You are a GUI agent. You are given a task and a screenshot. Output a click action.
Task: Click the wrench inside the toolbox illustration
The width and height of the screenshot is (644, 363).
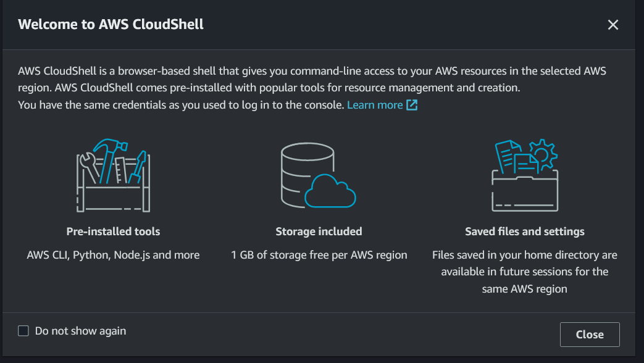(x=89, y=167)
